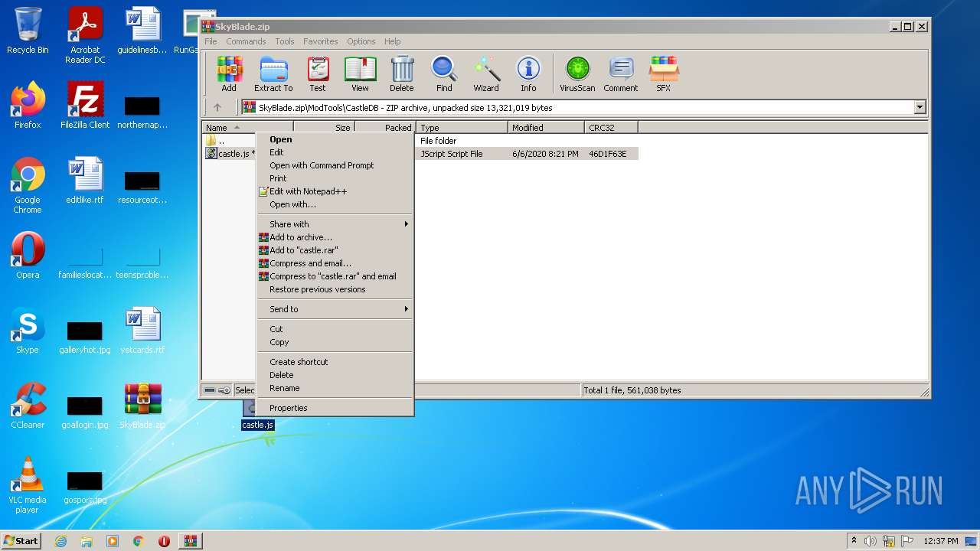Sort by Name column header
980x551 pixels.
click(247, 128)
